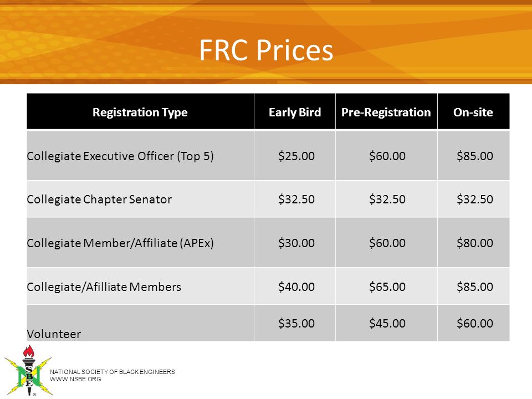Select the $65.00 Pre-Registration price

pos(387,287)
